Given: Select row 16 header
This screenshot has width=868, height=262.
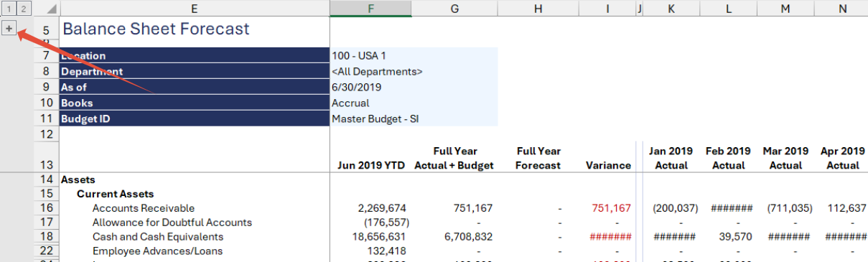Looking at the screenshot, I should click(x=47, y=208).
